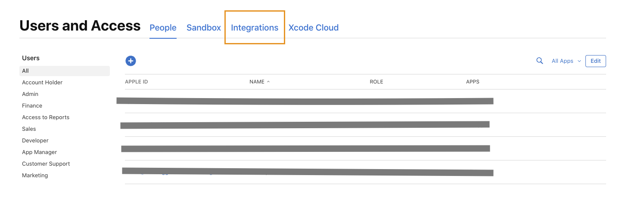This screenshot has height=222, width=644.
Task: Show Finance role users
Action: (x=32, y=106)
